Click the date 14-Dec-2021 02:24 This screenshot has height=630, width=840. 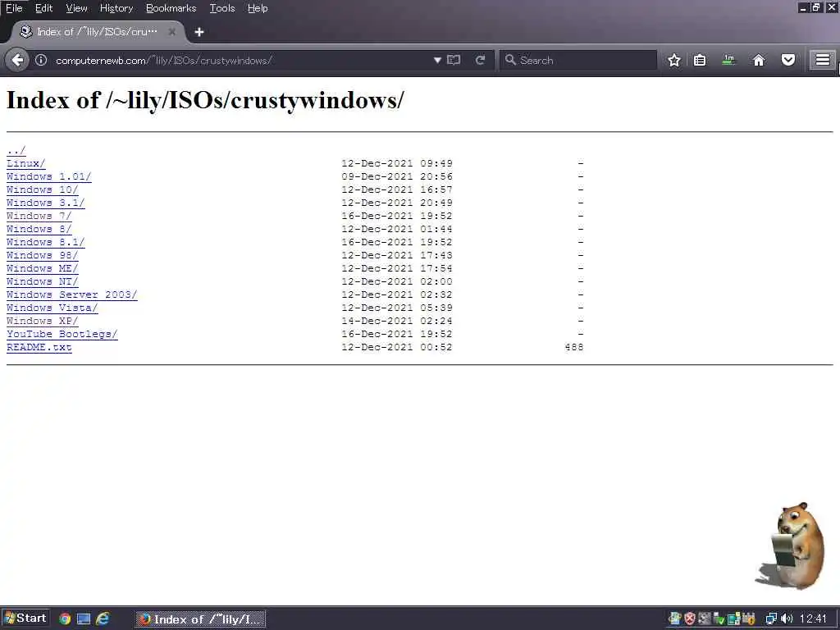[397, 321]
